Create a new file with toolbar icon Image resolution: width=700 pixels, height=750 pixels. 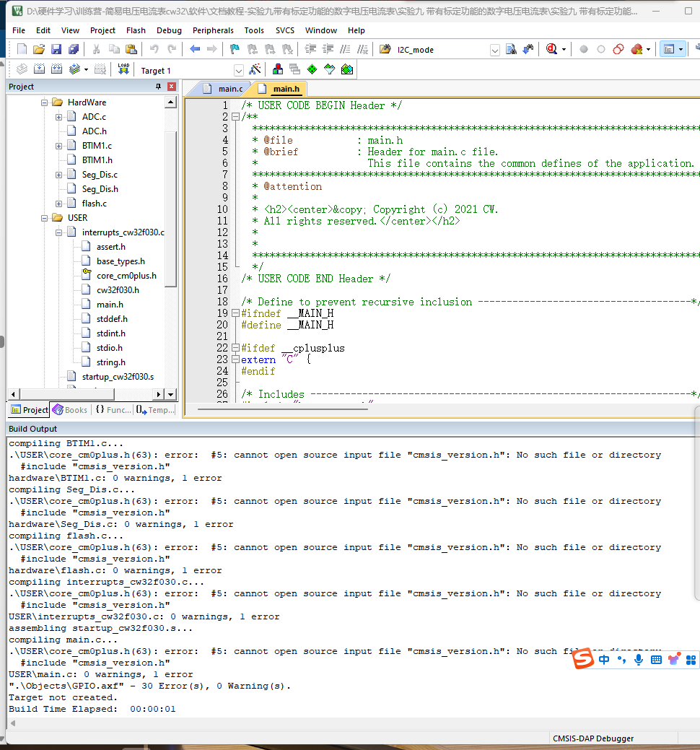click(x=22, y=49)
